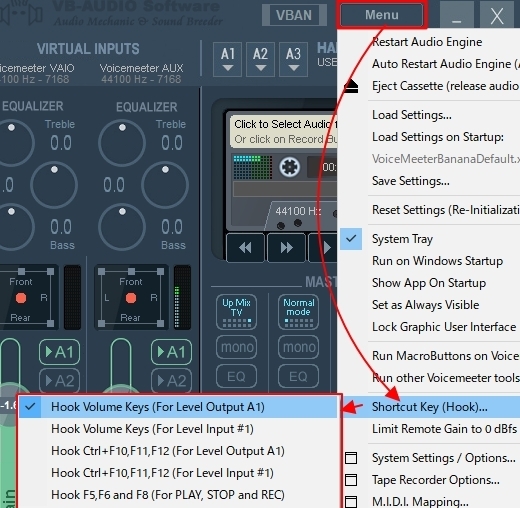Screen dimensions: 520x508
Task: Toggle Up Mix TV mode button
Action: point(236,312)
